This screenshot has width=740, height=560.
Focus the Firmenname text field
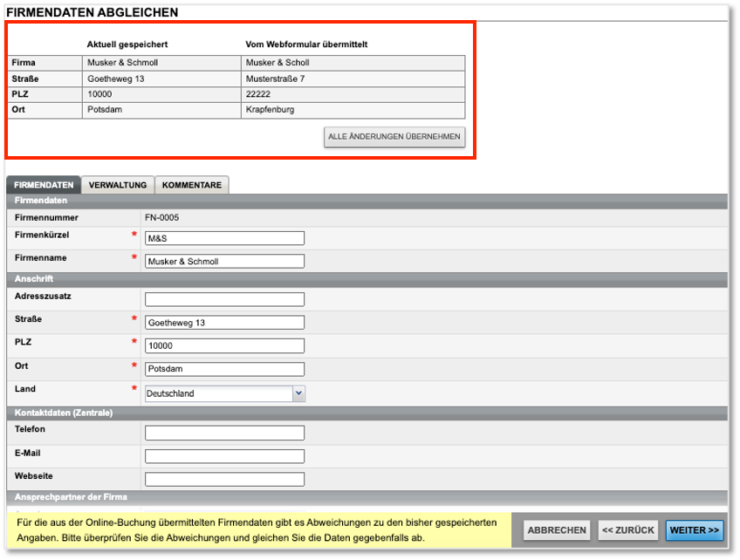(x=224, y=261)
